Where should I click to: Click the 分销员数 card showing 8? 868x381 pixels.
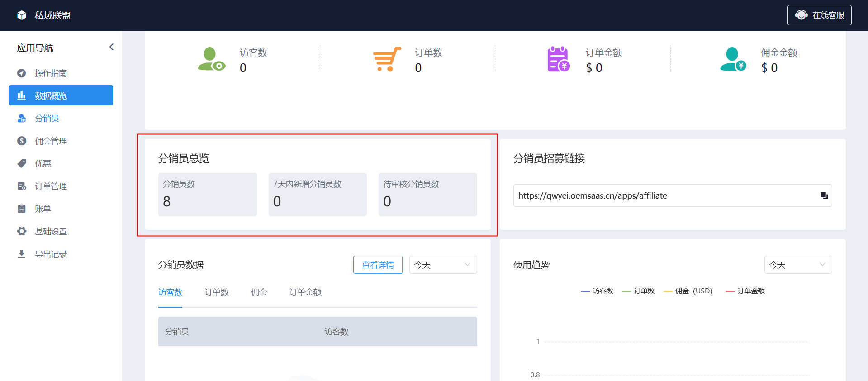[207, 195]
